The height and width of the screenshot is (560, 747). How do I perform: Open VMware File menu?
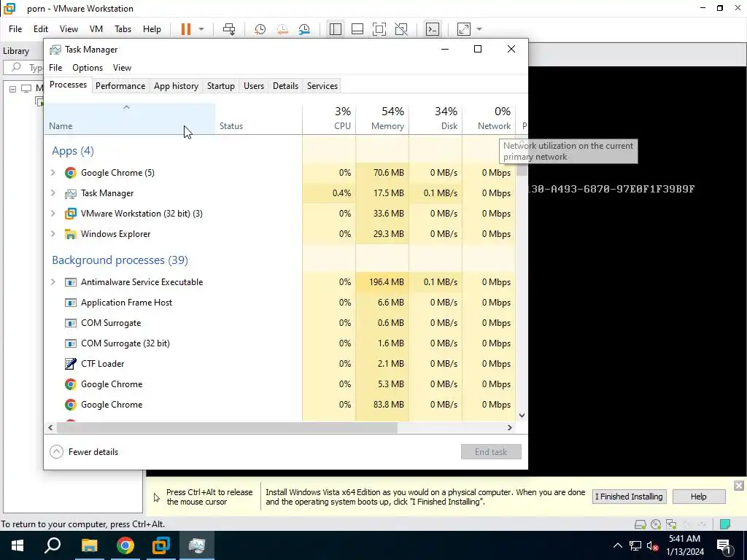point(15,29)
